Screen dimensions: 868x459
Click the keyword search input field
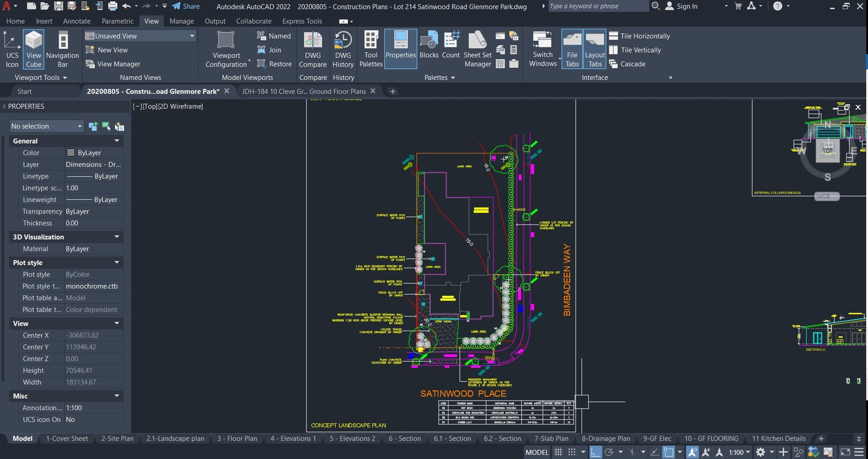(x=598, y=6)
